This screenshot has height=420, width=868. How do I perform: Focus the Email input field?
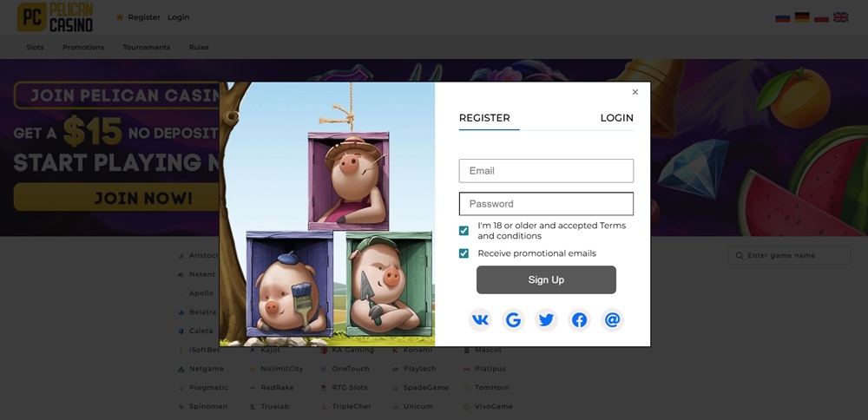coord(546,171)
